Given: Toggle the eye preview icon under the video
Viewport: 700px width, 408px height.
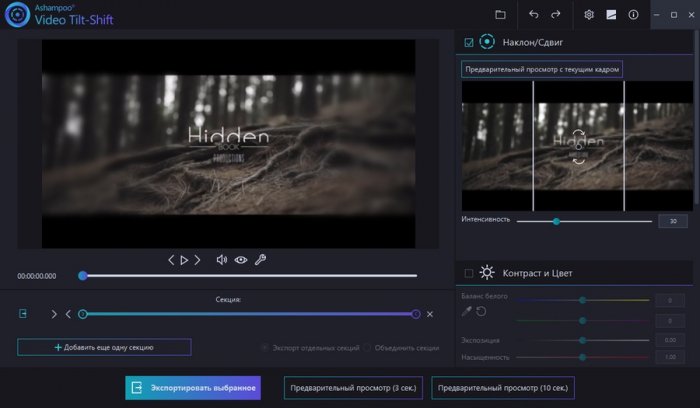Looking at the screenshot, I should point(241,260).
